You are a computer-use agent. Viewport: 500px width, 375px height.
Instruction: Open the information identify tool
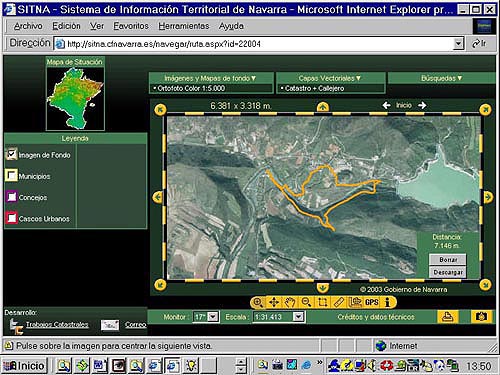coord(387,302)
